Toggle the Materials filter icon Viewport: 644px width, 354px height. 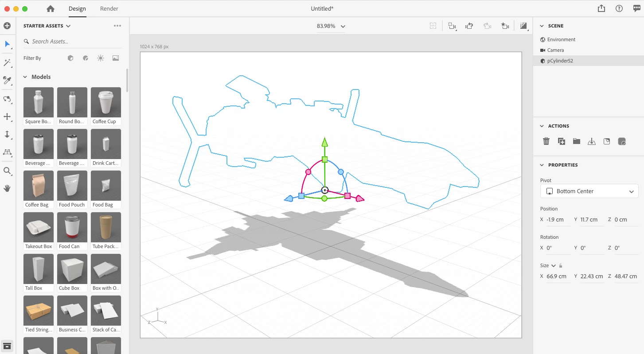(x=86, y=58)
